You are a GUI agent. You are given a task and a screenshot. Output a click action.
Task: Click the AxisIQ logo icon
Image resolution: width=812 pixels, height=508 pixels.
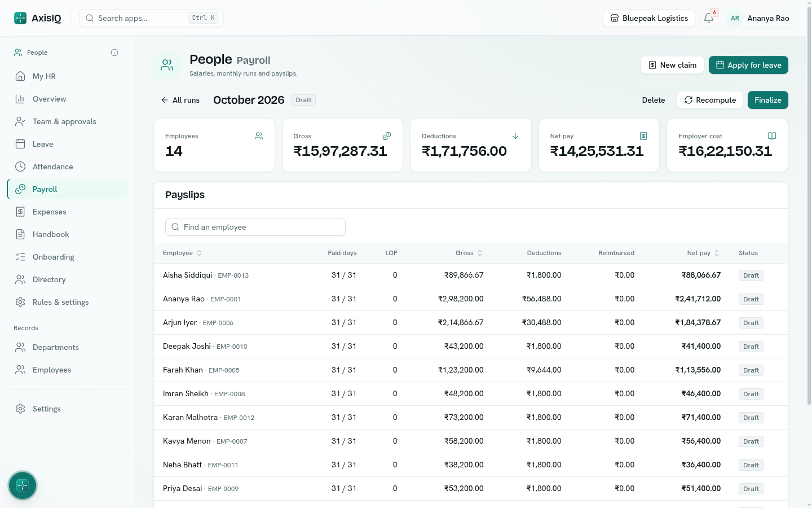click(20, 18)
